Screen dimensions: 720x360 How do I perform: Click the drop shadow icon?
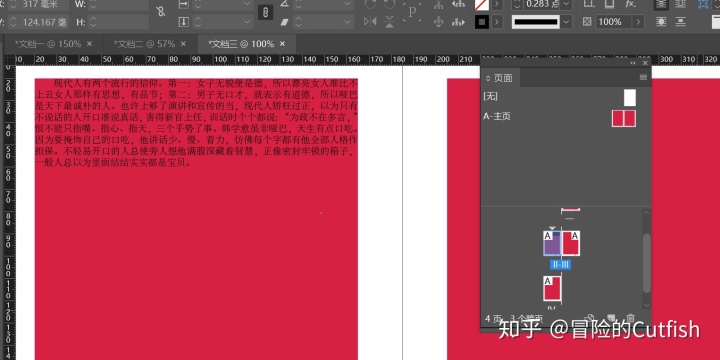609,4
